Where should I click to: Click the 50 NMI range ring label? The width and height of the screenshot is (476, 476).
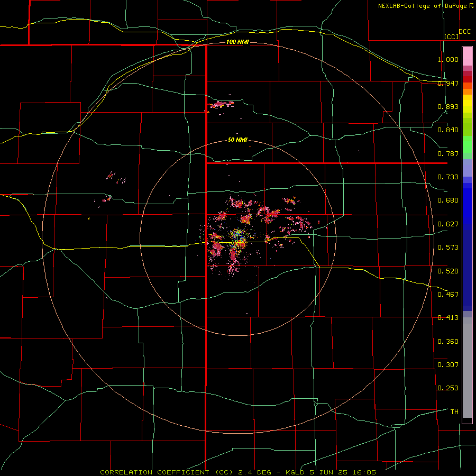tap(237, 140)
